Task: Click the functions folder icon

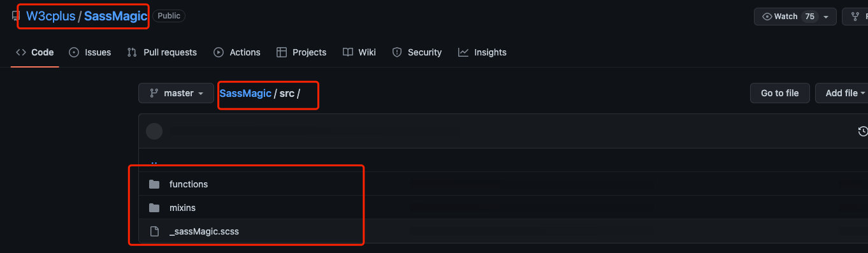Action: click(154, 184)
